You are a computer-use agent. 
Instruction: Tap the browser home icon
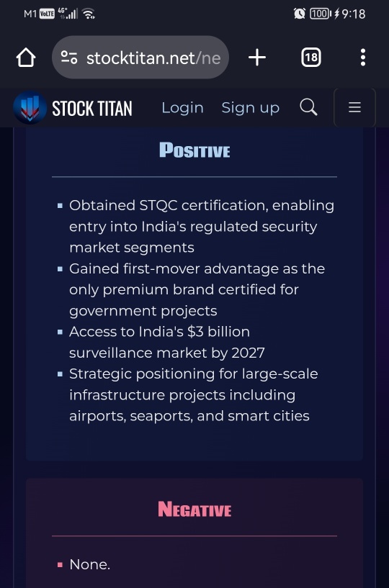click(26, 58)
